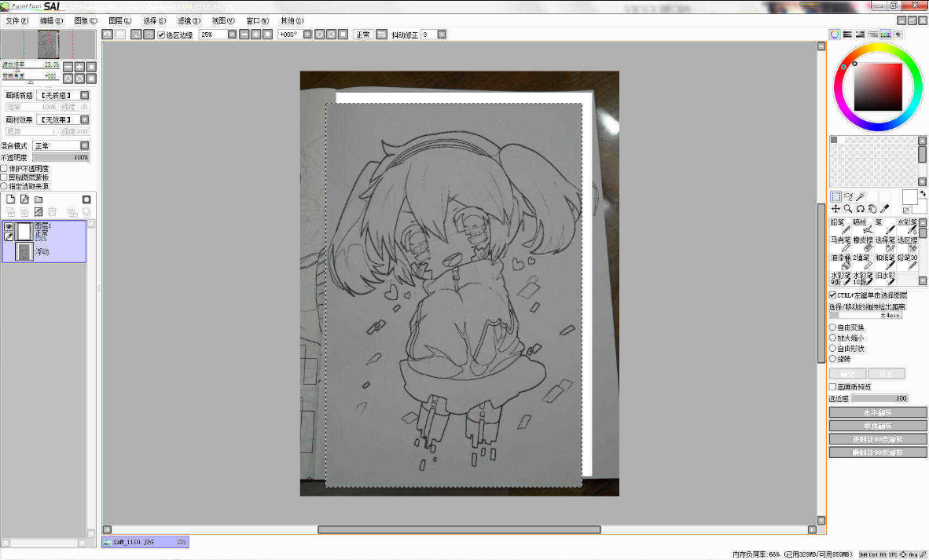Select the eyedropper color picker tool

tap(884, 208)
